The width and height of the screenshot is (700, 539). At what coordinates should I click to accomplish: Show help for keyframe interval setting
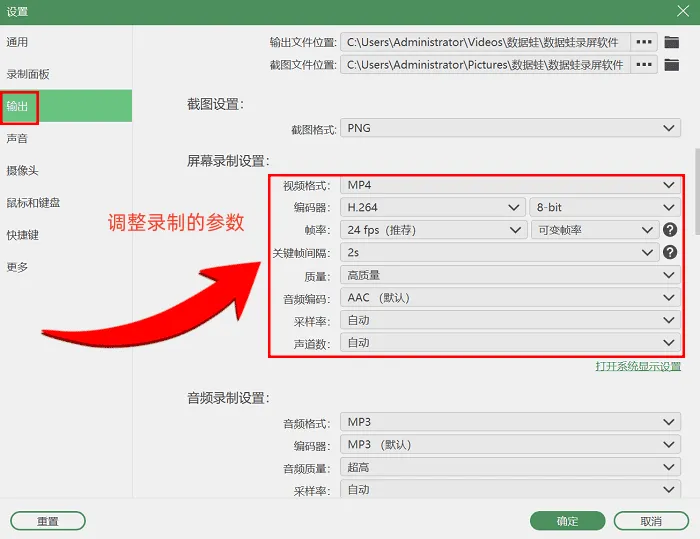[670, 252]
